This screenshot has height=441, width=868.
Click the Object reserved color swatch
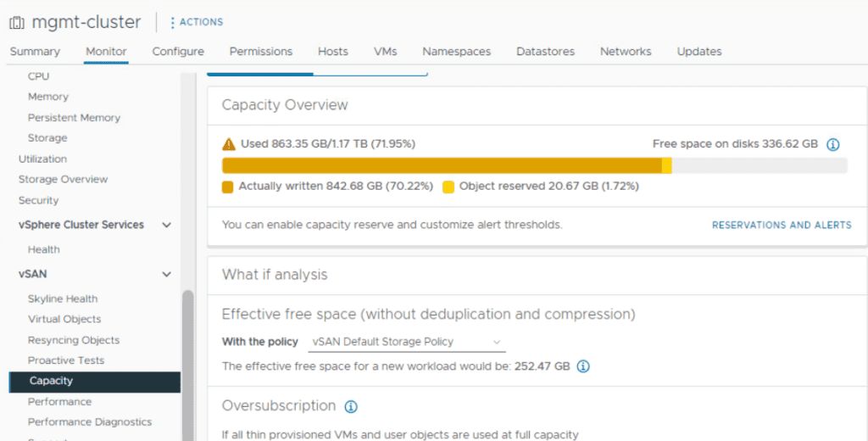coord(448,187)
